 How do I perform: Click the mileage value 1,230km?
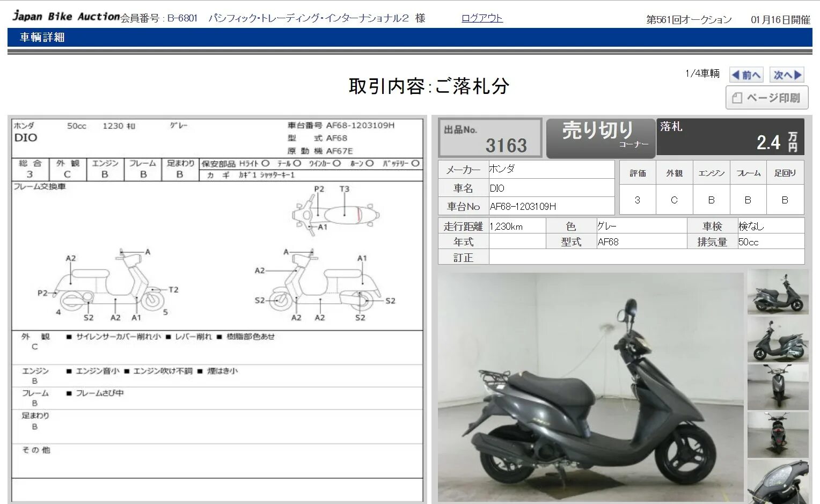(506, 227)
